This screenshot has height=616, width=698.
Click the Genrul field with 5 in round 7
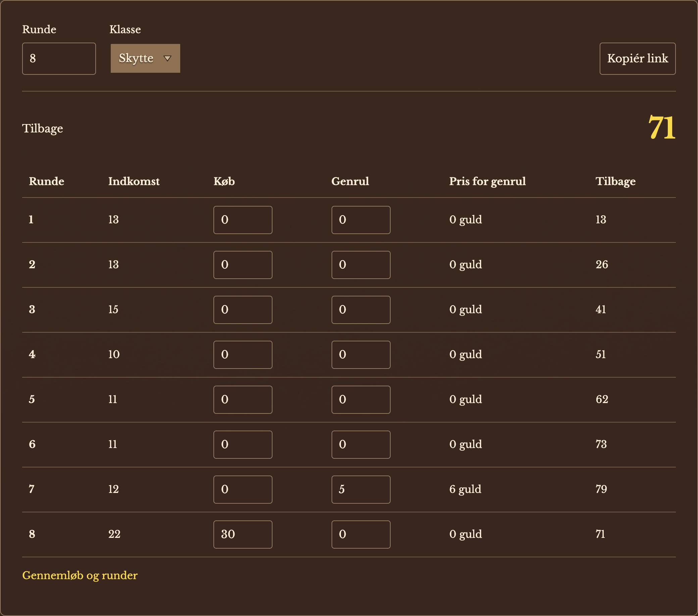(x=361, y=489)
